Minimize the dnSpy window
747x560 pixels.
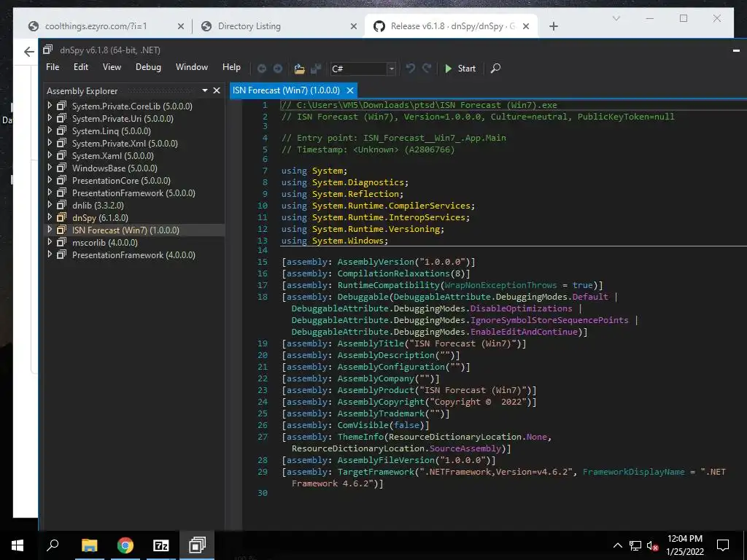(736, 50)
